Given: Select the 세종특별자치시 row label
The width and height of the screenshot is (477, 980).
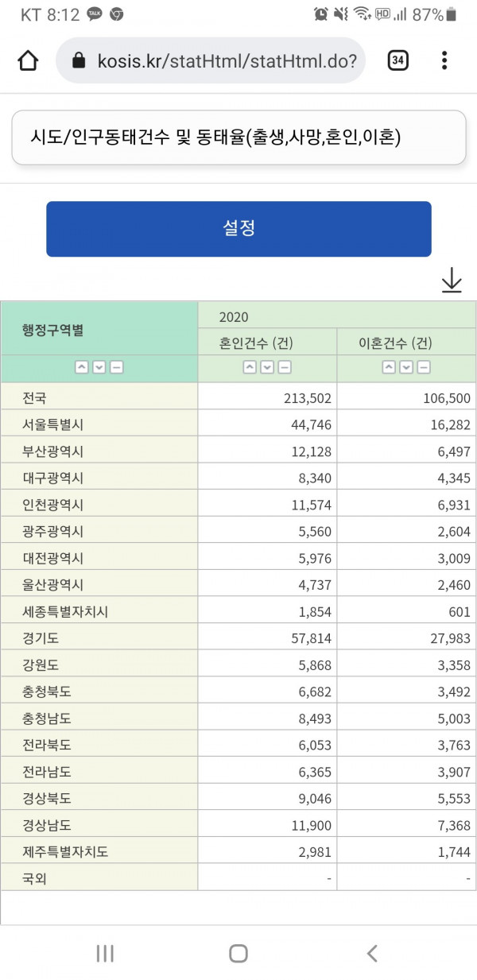Looking at the screenshot, I should [x=99, y=611].
